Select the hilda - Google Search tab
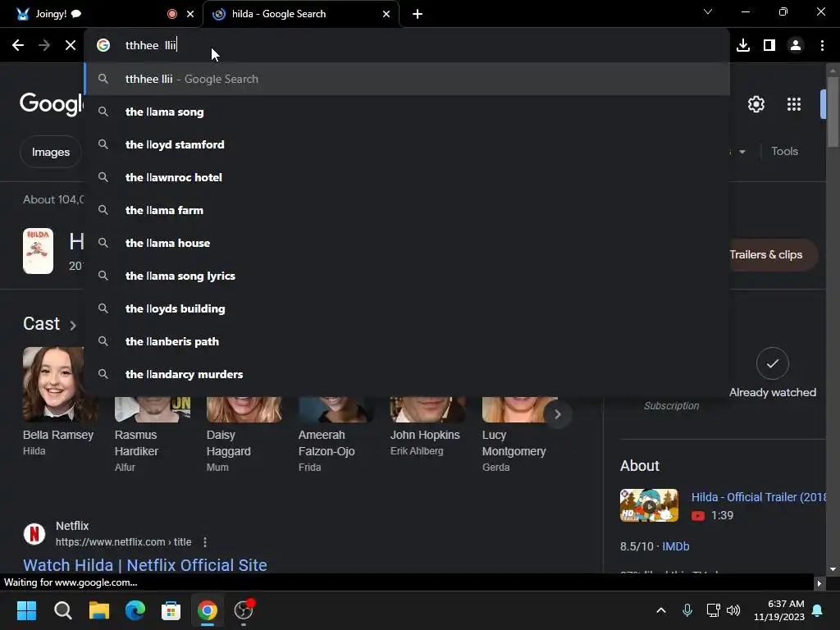 (x=301, y=14)
